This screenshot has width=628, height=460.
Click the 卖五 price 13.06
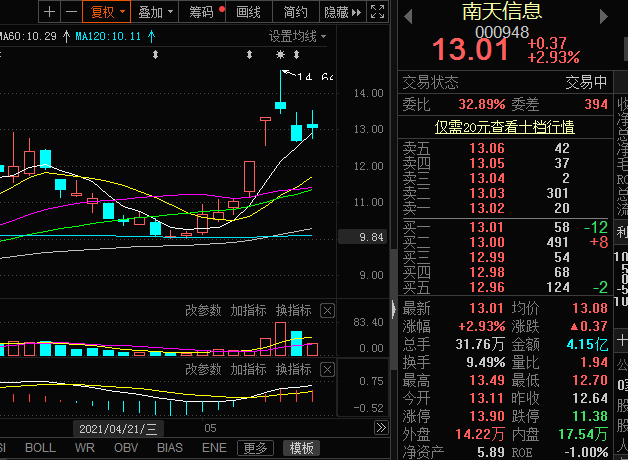coord(487,148)
